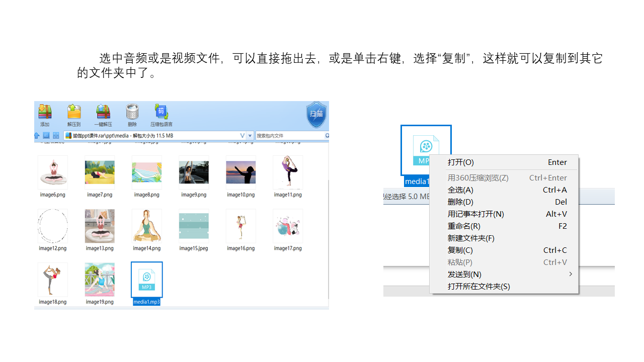Click 打开所在文件夹(S) menu entry
This screenshot has height=362, width=644.
click(x=478, y=286)
